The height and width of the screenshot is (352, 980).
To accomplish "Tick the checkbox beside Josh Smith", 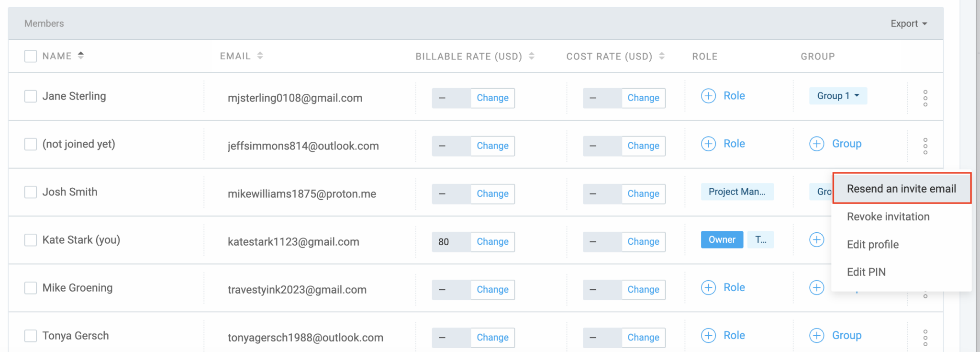I will 31,192.
